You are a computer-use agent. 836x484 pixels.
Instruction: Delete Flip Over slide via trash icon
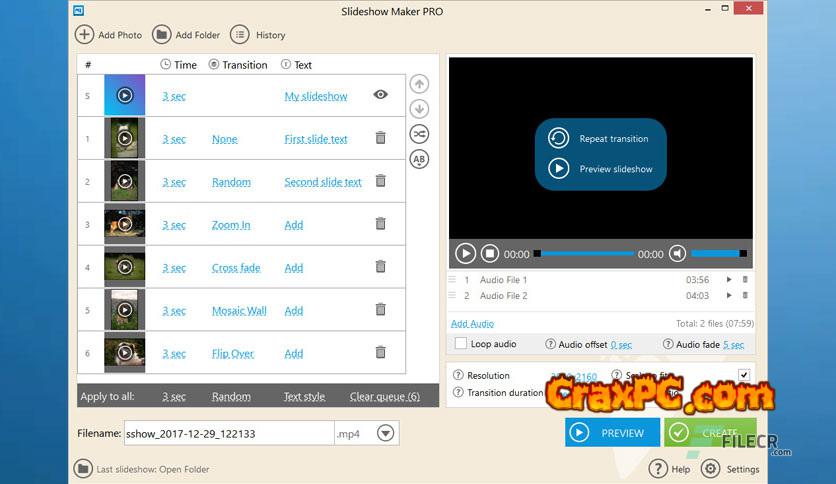point(381,352)
